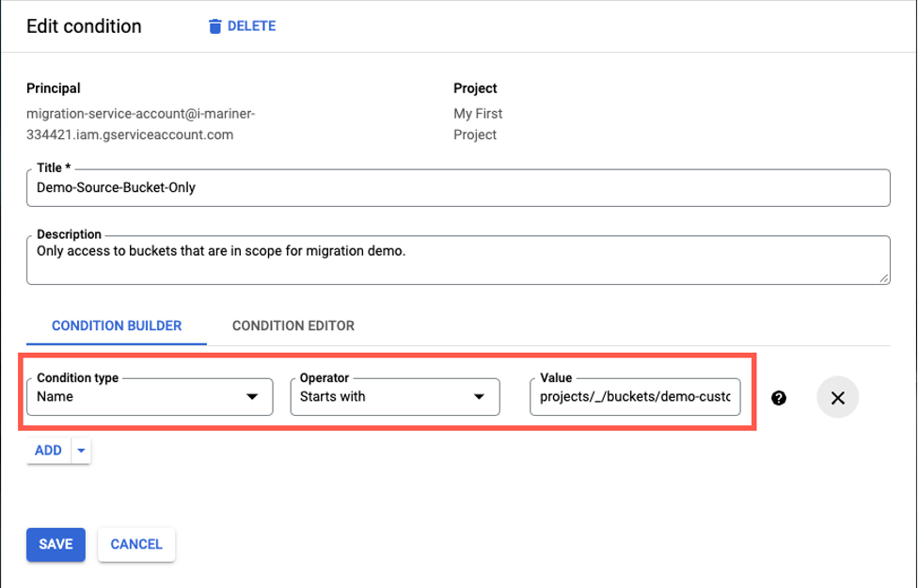The image size is (919, 588).
Task: Add another condition with ADD
Action: point(48,450)
